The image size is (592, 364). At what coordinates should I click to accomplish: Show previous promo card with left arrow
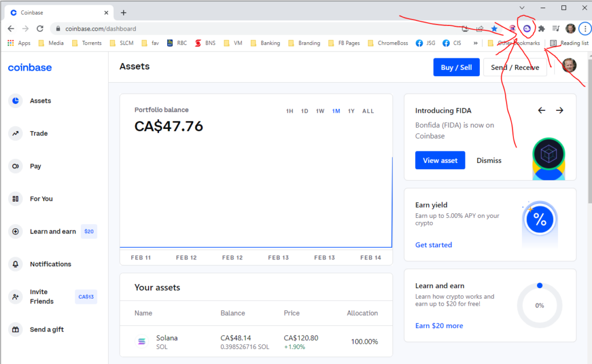tap(541, 110)
